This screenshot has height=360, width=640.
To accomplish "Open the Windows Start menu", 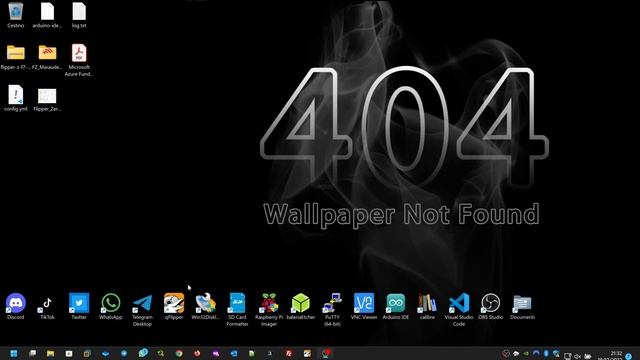I will click(x=14, y=353).
